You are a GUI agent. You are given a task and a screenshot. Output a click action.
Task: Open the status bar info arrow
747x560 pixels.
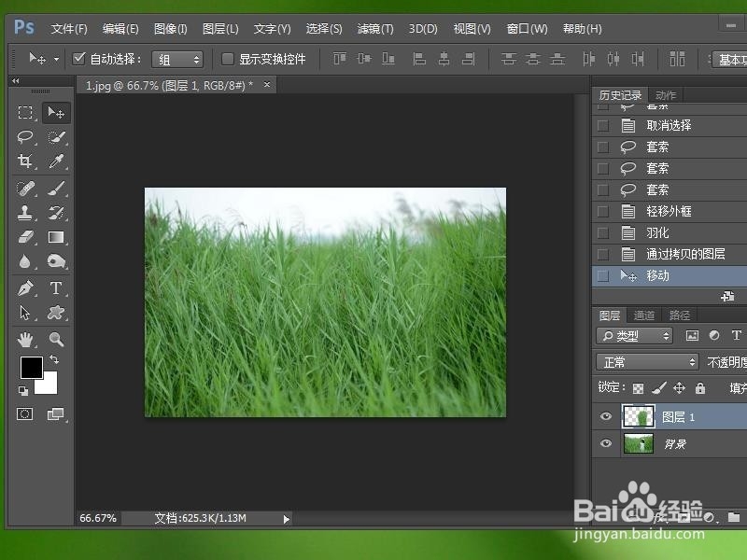coord(286,519)
